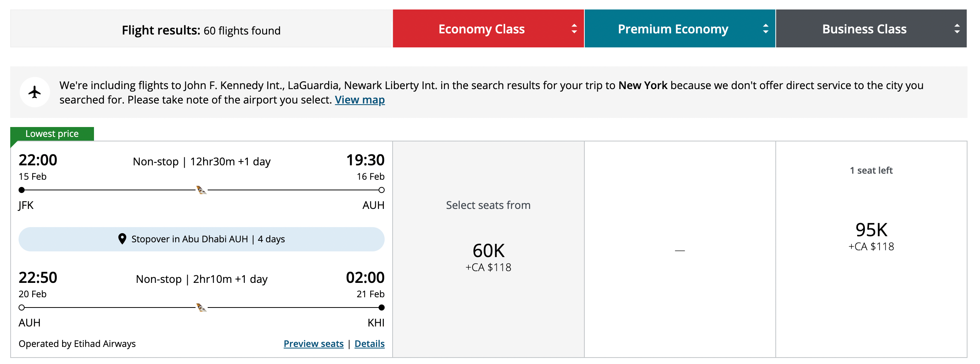This screenshot has width=980, height=364.
Task: Click the Etihad plane icon on AUH–KHI route
Action: (201, 307)
